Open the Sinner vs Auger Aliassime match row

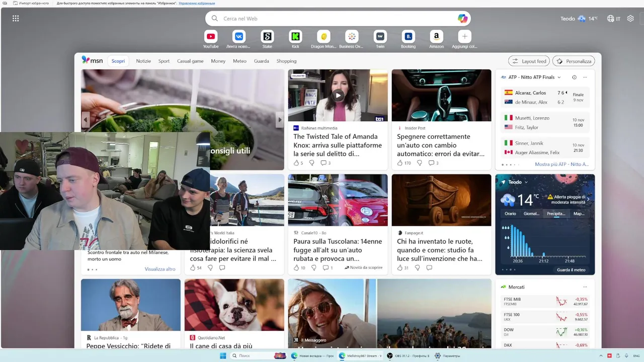click(x=545, y=148)
